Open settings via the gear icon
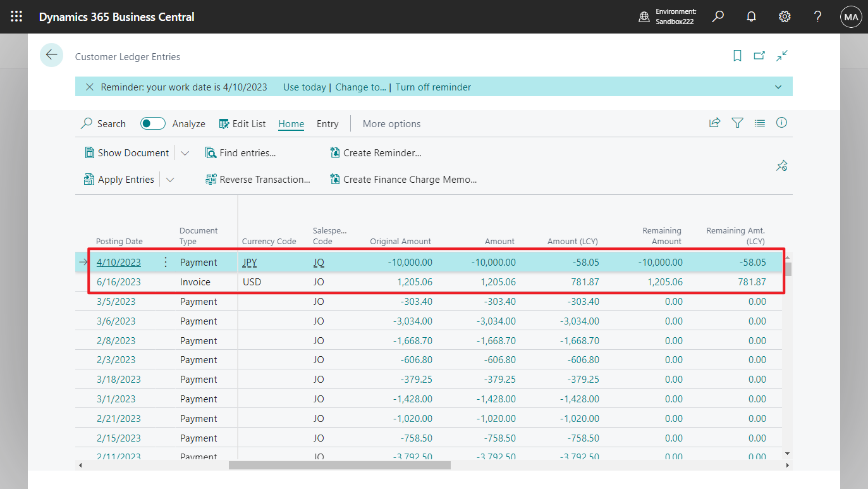 785,16
